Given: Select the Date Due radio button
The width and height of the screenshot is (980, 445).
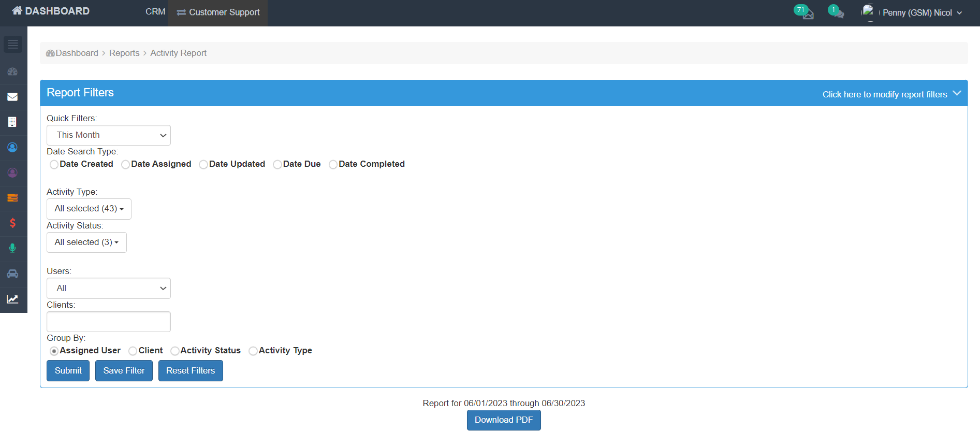Looking at the screenshot, I should pos(277,165).
